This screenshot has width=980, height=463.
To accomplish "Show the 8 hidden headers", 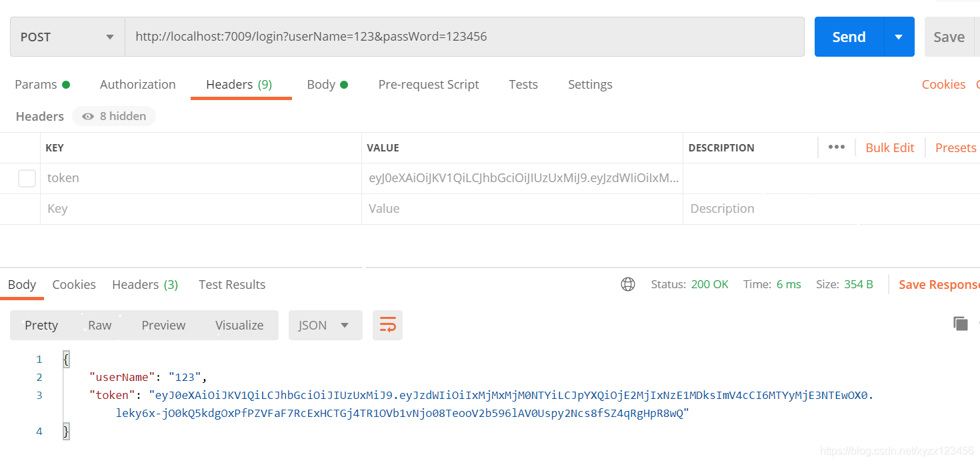I will tap(113, 116).
